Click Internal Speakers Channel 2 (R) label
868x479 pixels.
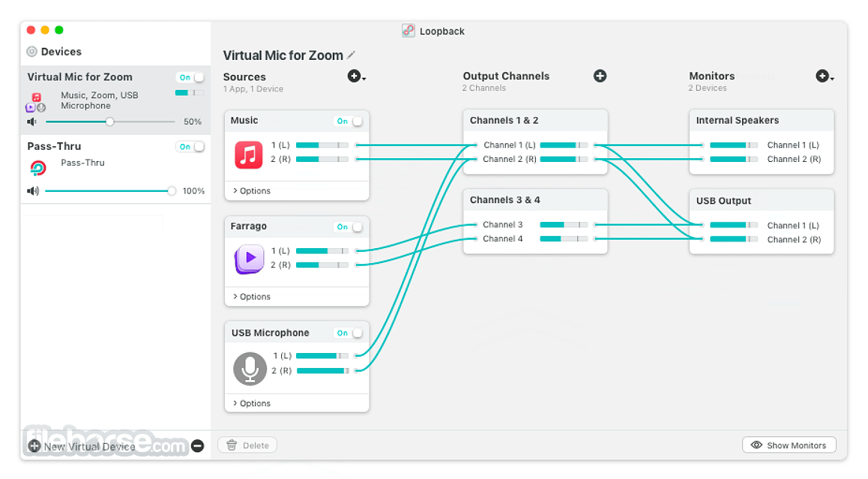point(794,160)
